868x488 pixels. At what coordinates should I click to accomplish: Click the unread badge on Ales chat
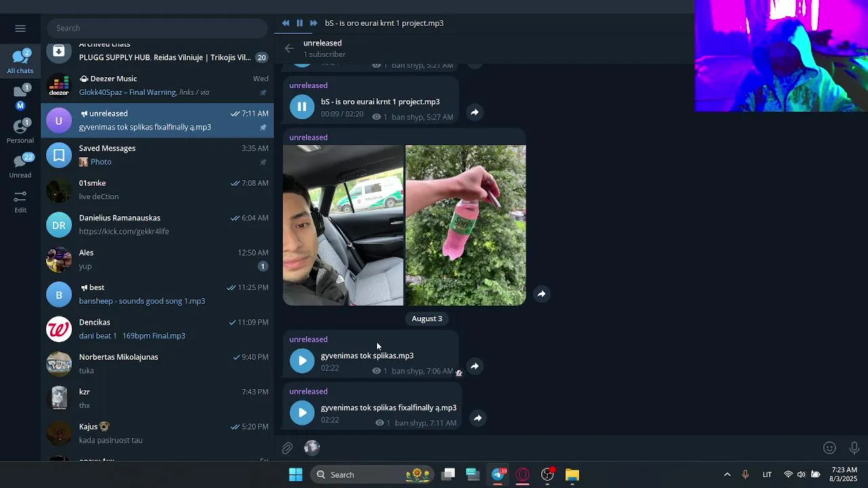(x=262, y=266)
